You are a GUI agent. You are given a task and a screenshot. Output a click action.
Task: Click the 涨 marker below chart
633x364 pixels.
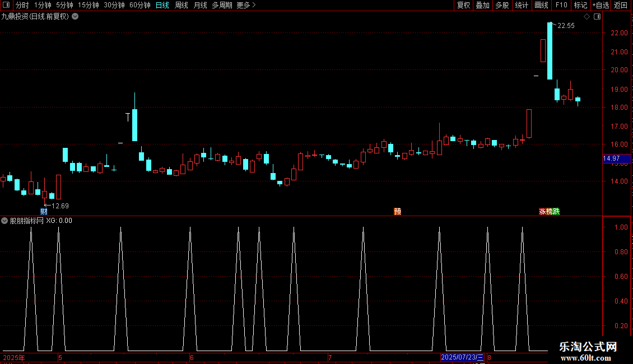(542, 212)
